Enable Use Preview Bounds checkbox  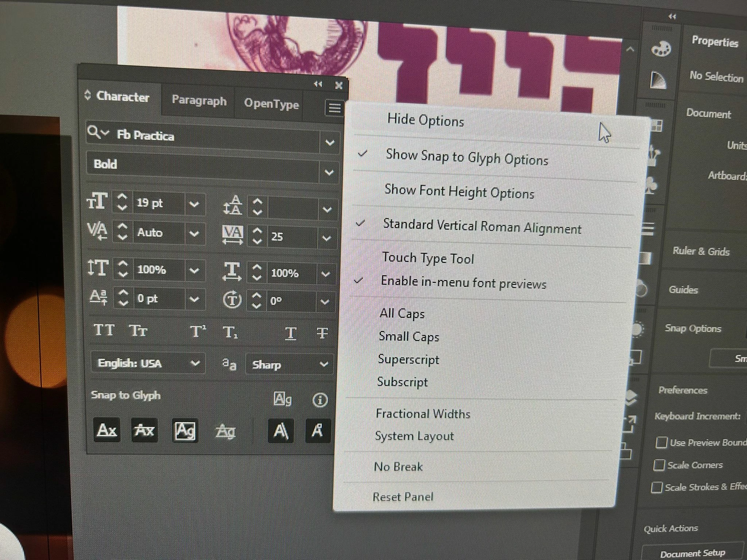click(x=661, y=443)
